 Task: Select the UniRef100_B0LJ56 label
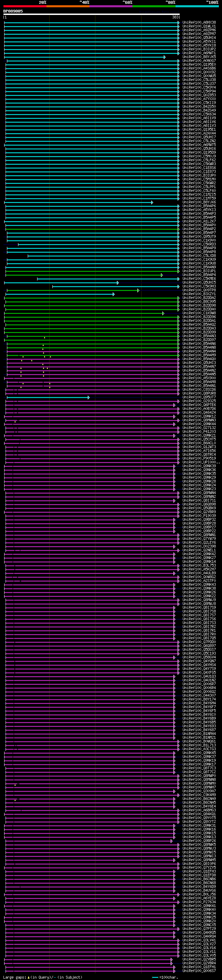199,894
